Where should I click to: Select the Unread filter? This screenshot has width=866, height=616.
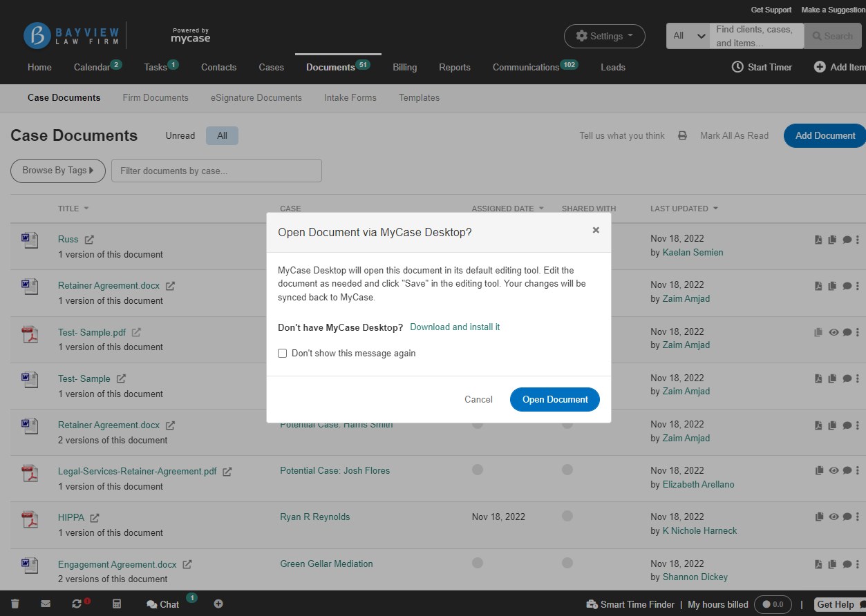click(180, 135)
